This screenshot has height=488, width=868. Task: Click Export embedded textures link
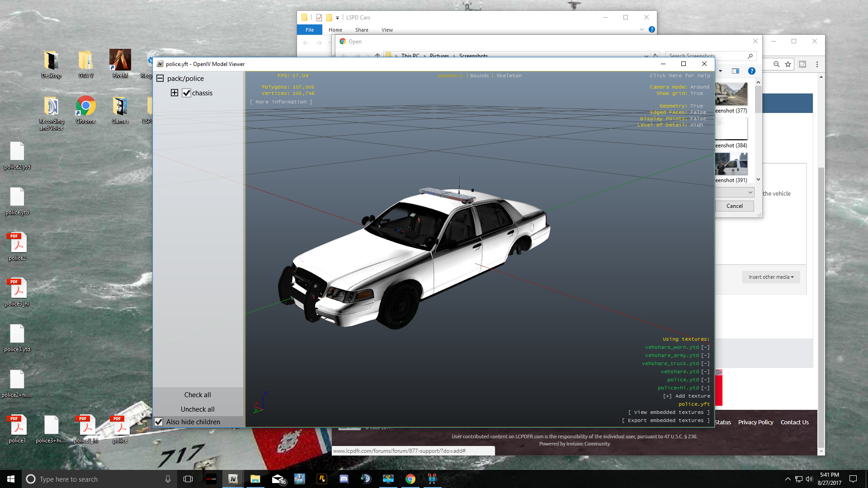pos(665,421)
